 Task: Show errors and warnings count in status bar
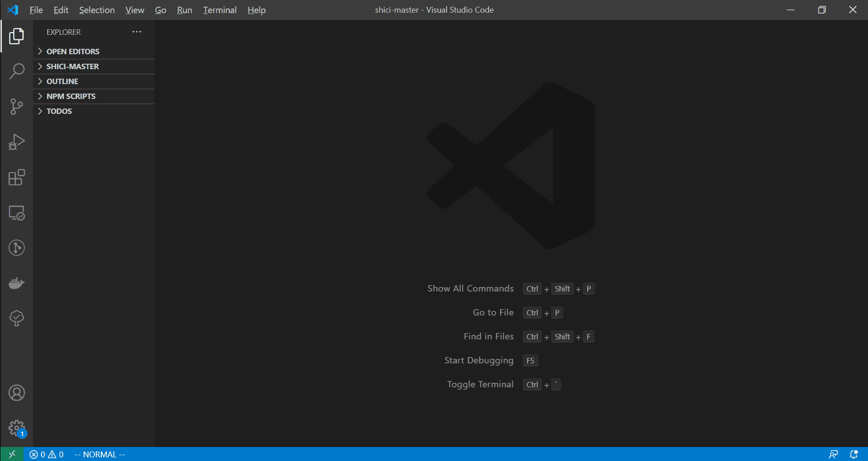(x=47, y=454)
